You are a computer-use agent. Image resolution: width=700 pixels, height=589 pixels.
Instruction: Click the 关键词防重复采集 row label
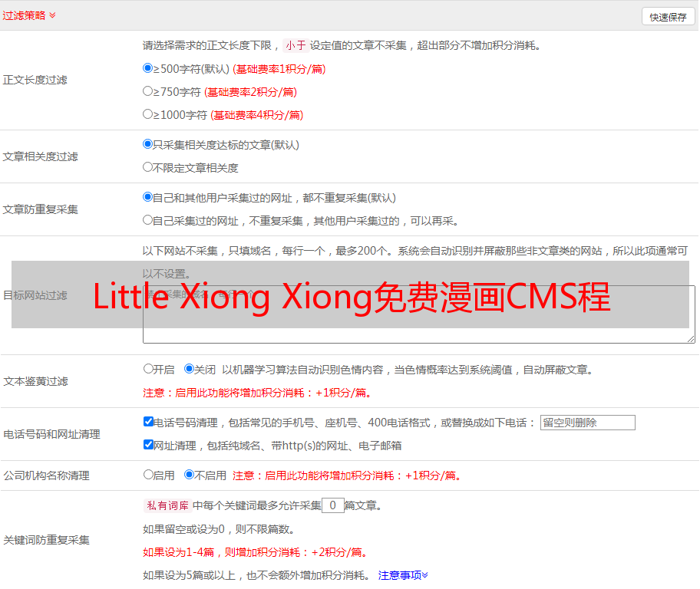click(46, 541)
